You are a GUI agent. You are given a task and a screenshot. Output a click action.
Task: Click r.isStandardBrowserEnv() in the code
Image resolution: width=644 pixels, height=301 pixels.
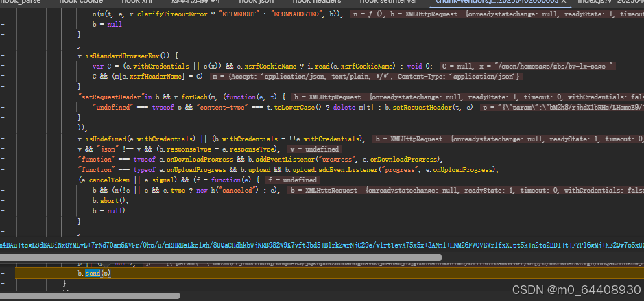(123, 56)
